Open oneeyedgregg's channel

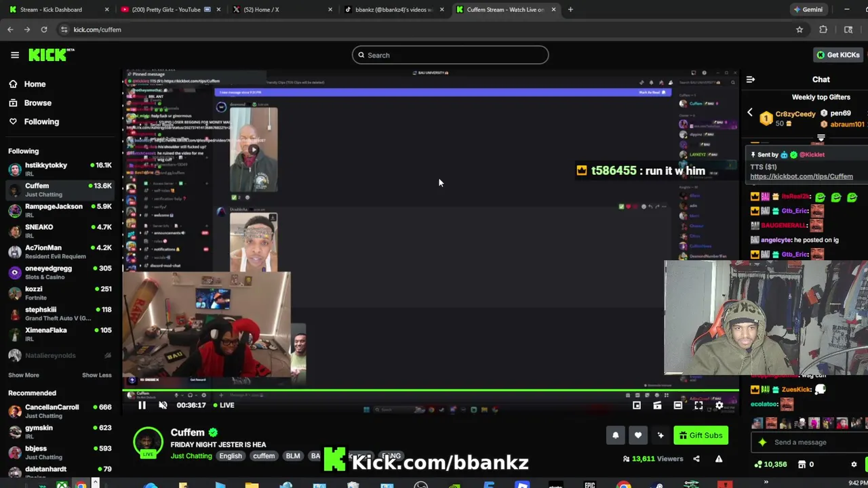(60, 272)
